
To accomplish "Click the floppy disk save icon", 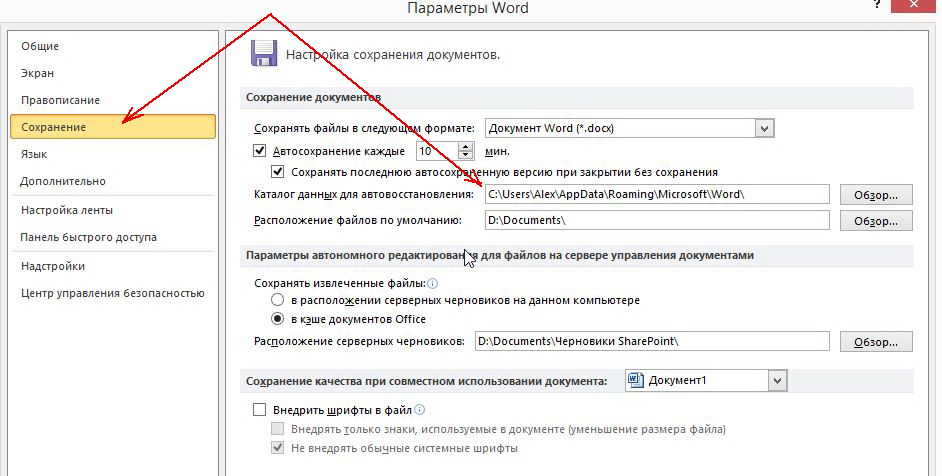I will click(x=263, y=54).
